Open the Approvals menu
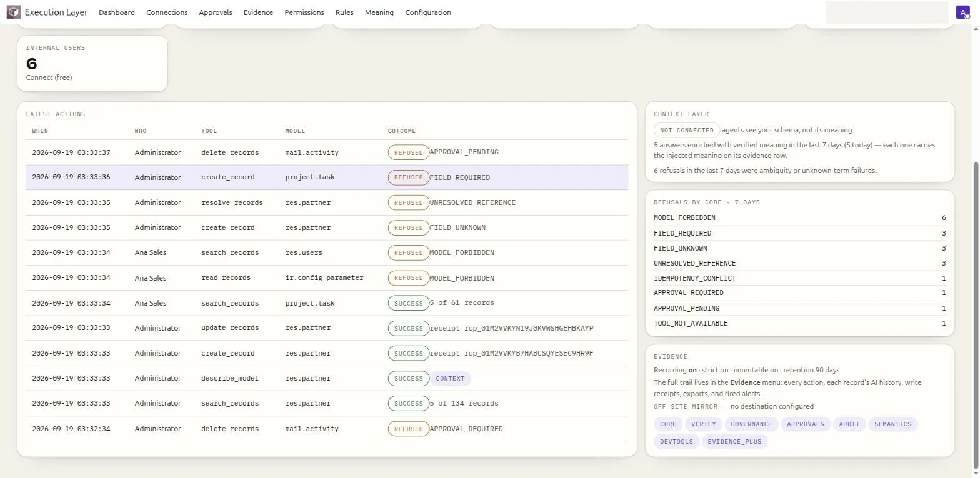The image size is (980, 478). click(x=216, y=12)
